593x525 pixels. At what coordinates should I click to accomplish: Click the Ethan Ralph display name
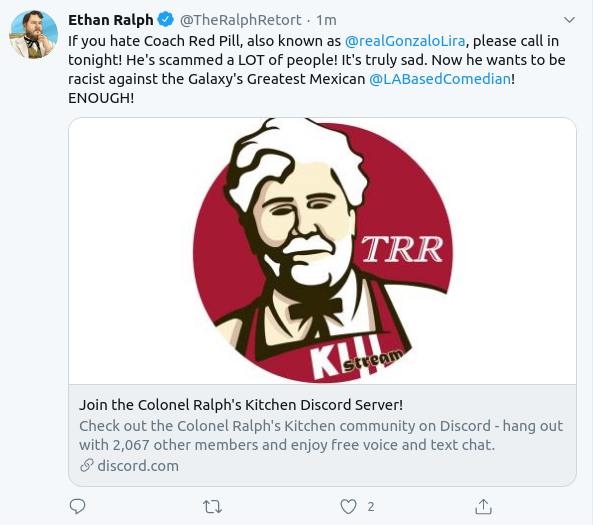click(x=111, y=20)
